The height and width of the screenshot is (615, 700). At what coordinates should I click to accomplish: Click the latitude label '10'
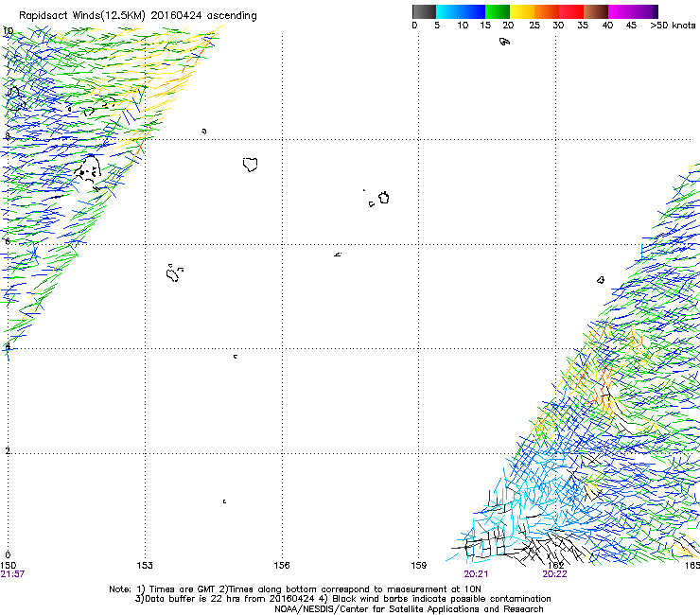8,31
